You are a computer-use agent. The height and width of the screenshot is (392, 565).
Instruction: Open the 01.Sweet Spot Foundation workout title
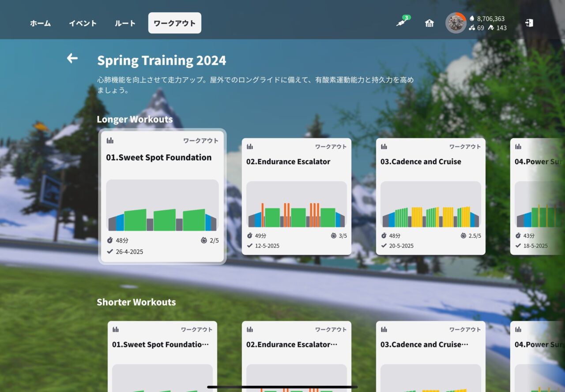point(159,157)
